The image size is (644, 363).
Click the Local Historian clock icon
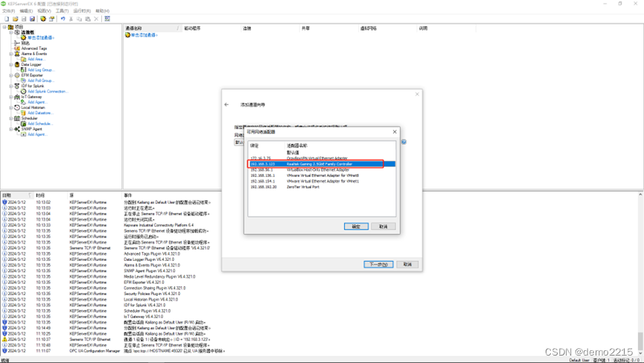(17, 107)
